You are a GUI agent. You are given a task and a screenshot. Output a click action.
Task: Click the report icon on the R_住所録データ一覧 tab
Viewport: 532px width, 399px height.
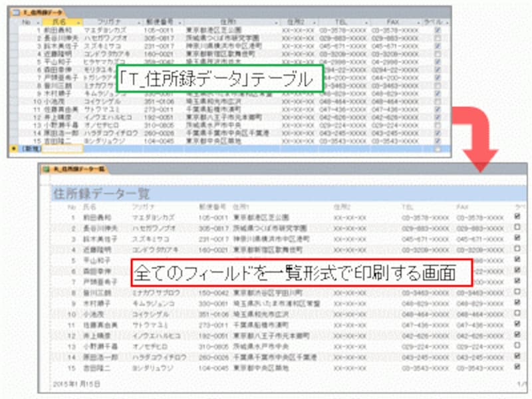46,169
